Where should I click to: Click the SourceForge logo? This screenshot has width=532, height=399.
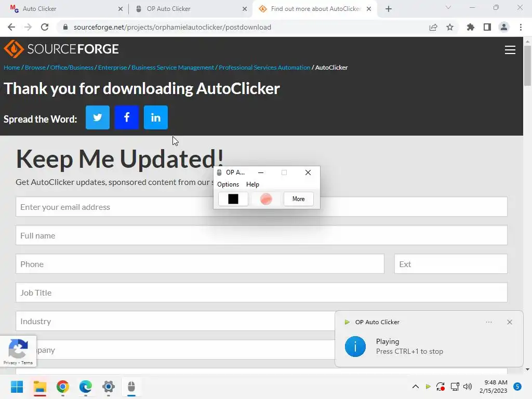pos(61,49)
